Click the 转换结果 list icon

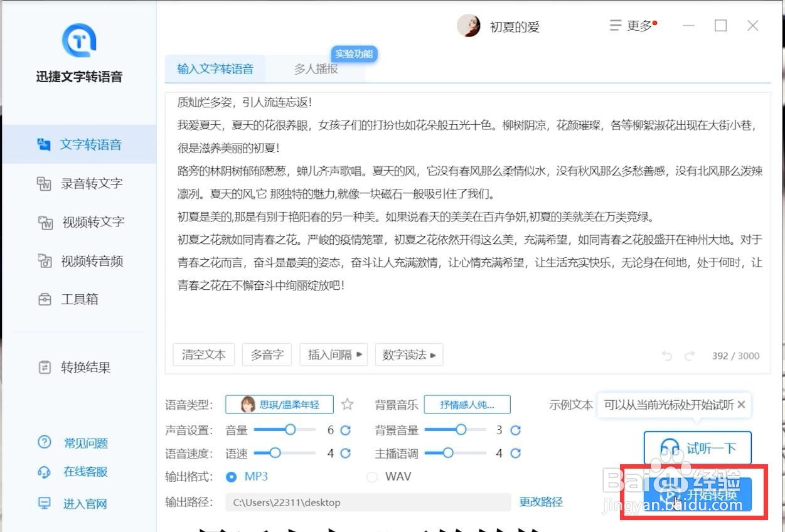(x=45, y=368)
